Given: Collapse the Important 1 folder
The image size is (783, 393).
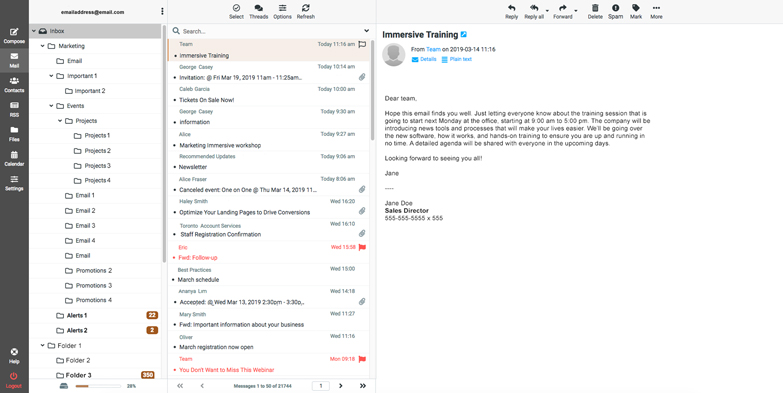Looking at the screenshot, I should coord(51,76).
